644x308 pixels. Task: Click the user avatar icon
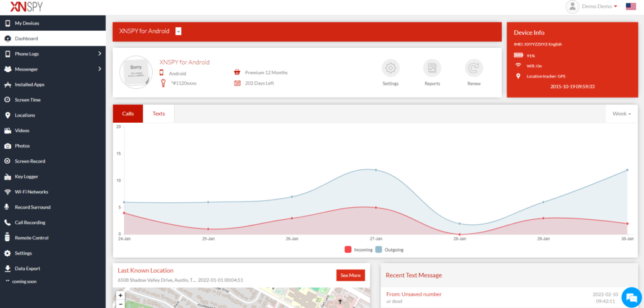pos(572,6)
